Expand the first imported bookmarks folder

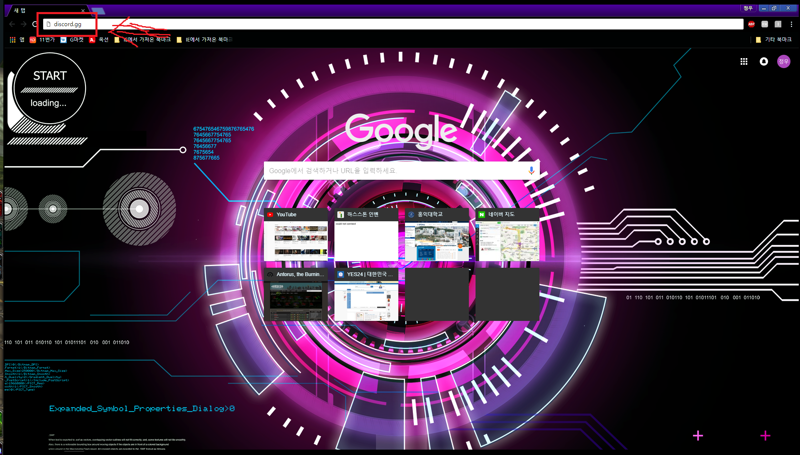click(x=142, y=39)
